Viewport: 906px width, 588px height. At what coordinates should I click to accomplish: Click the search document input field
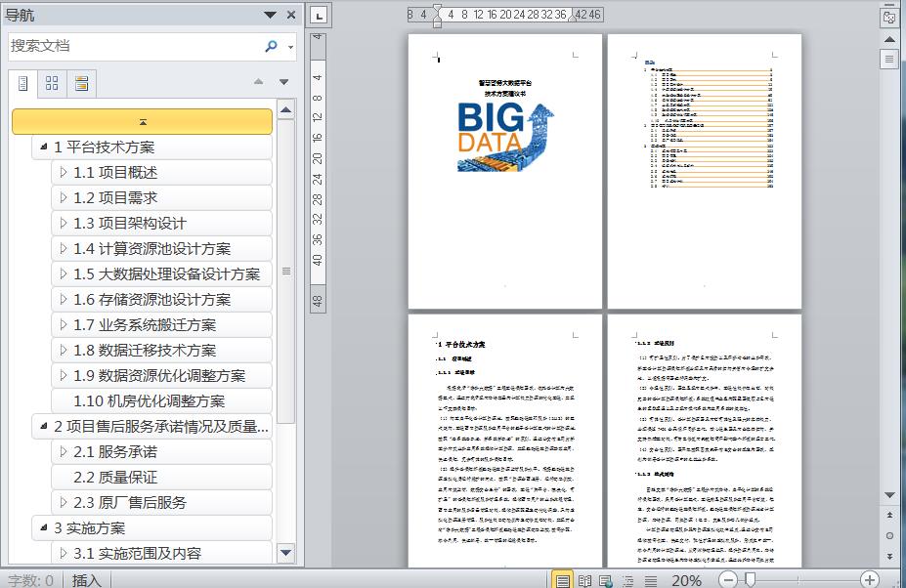135,46
